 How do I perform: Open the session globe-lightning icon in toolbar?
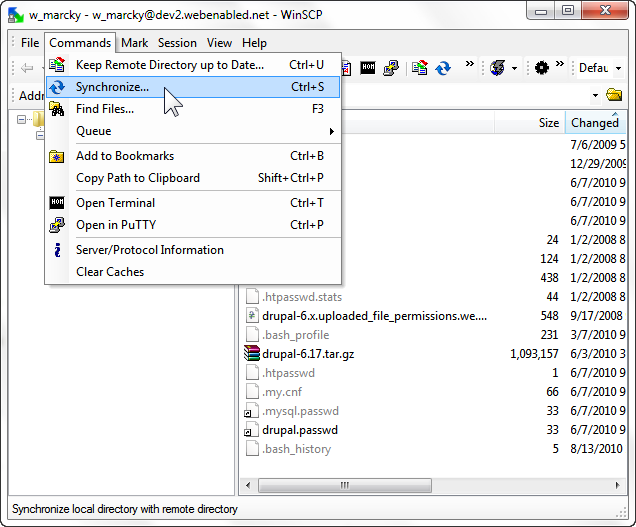coord(497,68)
